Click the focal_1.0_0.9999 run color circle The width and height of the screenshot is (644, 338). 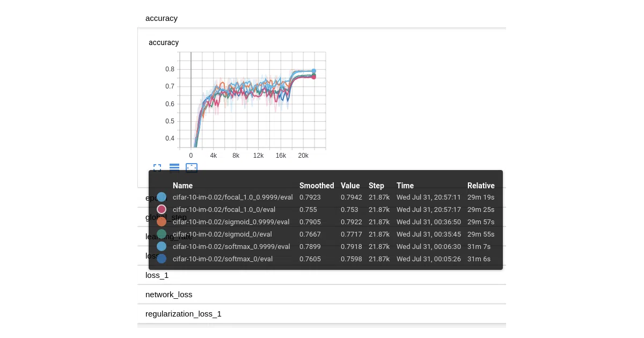coord(162,197)
